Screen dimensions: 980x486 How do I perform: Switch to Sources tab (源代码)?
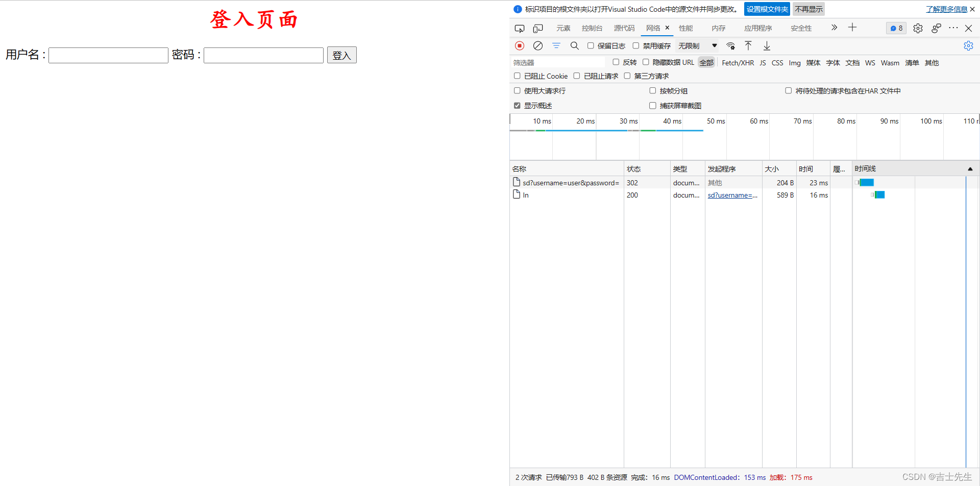click(x=624, y=28)
